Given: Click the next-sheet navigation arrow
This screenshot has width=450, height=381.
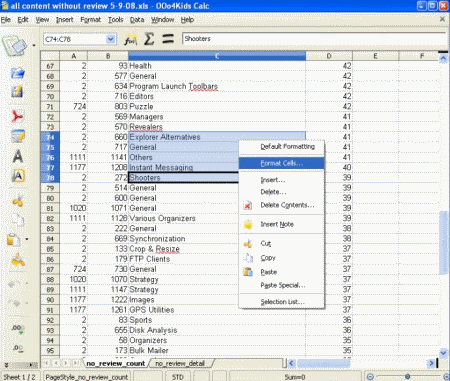Looking at the screenshot, I should click(66, 363).
